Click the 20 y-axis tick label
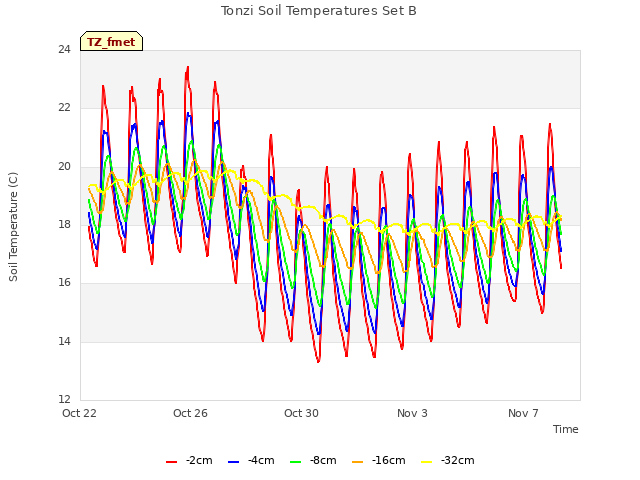 coord(64,167)
